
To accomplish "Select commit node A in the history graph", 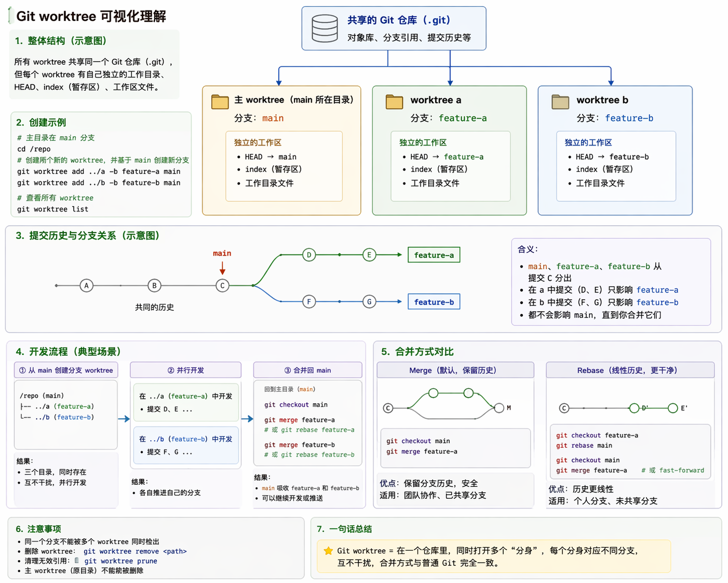I will coord(87,285).
